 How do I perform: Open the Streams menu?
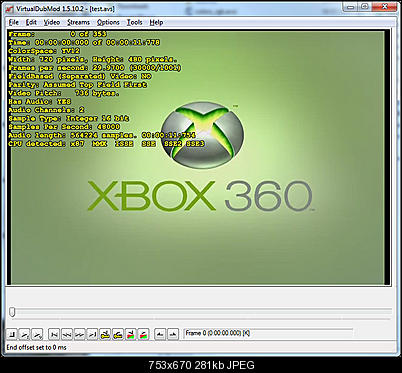pyautogui.click(x=78, y=22)
